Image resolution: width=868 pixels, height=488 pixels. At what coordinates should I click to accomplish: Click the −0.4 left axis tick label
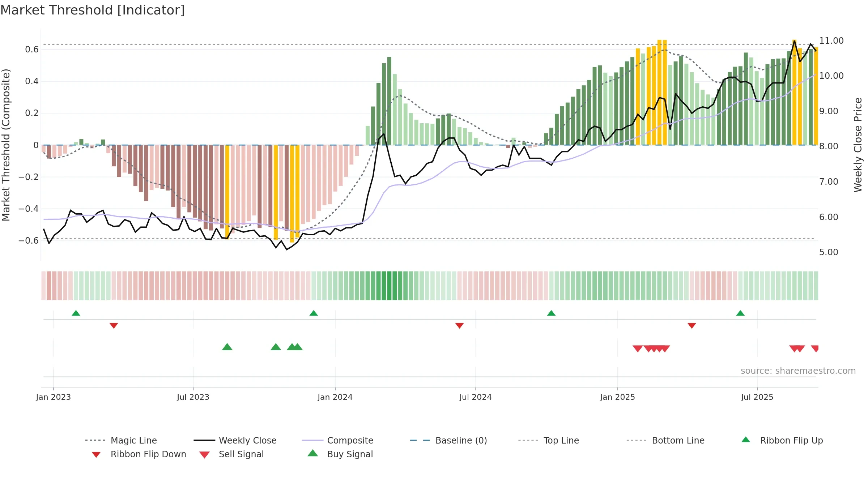(29, 209)
